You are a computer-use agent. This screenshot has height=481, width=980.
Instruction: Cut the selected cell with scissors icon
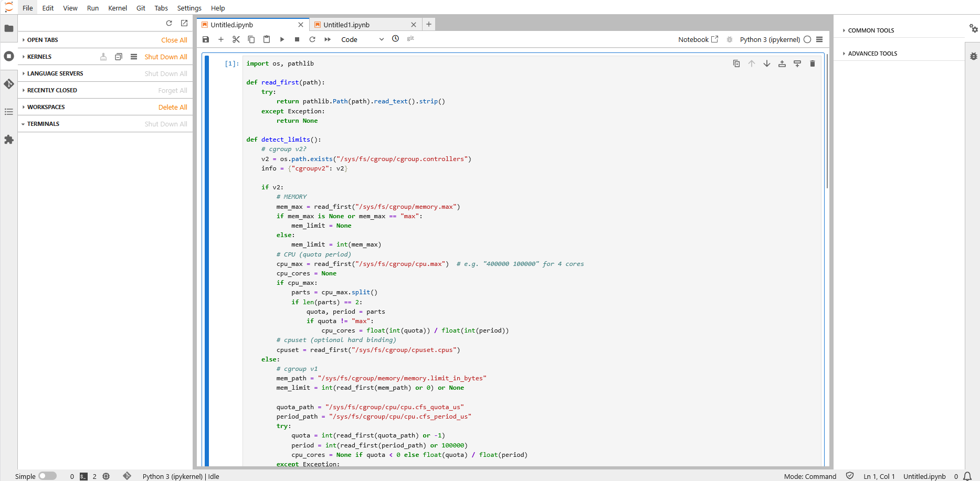(236, 39)
